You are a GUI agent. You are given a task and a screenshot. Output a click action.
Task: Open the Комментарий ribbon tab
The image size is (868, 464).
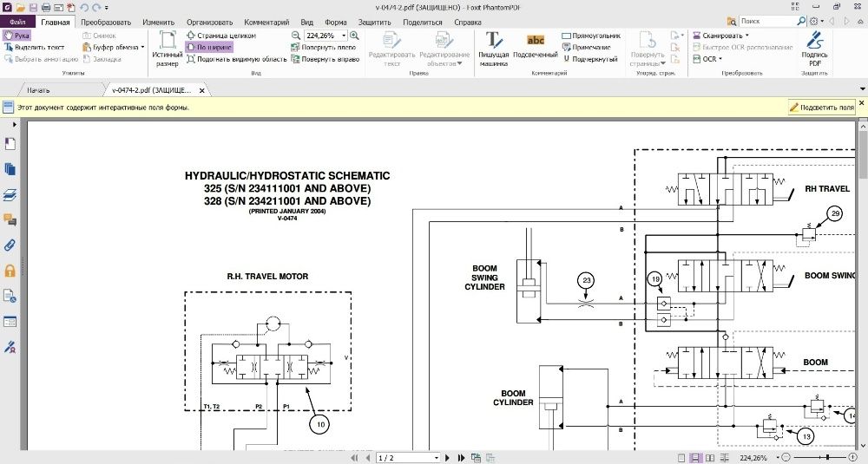click(266, 22)
